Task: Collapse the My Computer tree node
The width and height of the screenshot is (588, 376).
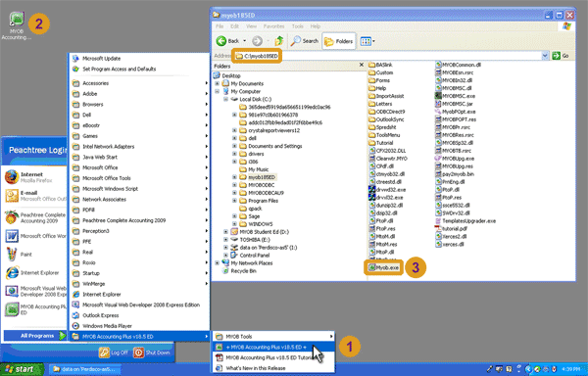Action: point(218,91)
